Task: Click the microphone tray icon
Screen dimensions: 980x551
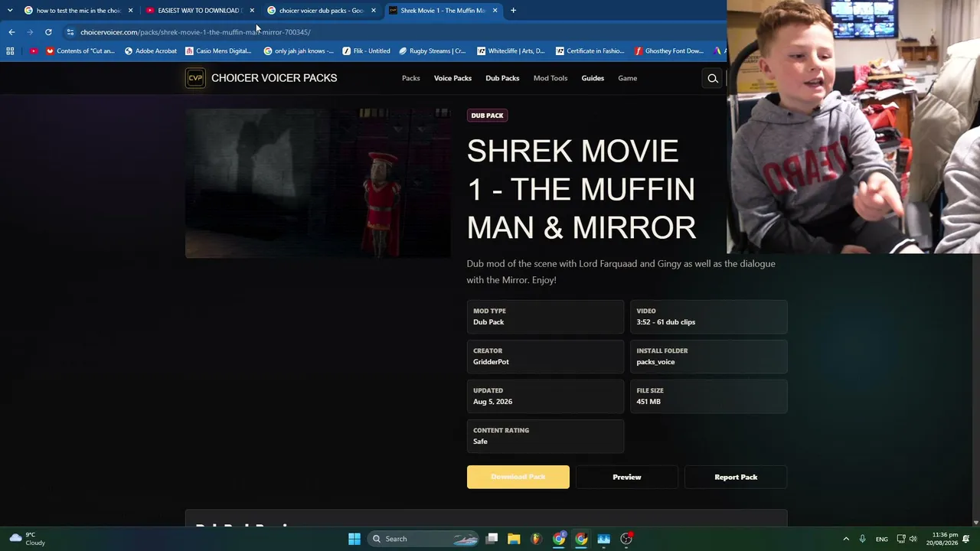Action: pos(862,539)
